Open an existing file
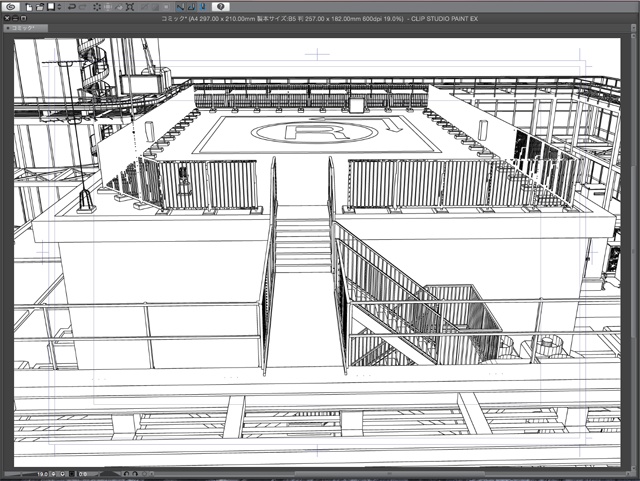This screenshot has width=640, height=481. (x=40, y=7)
